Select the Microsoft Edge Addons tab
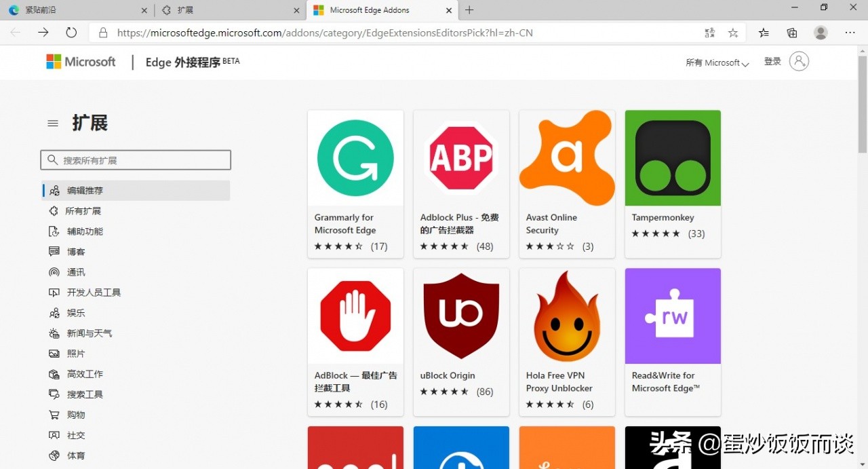The width and height of the screenshot is (868, 469). click(x=383, y=10)
